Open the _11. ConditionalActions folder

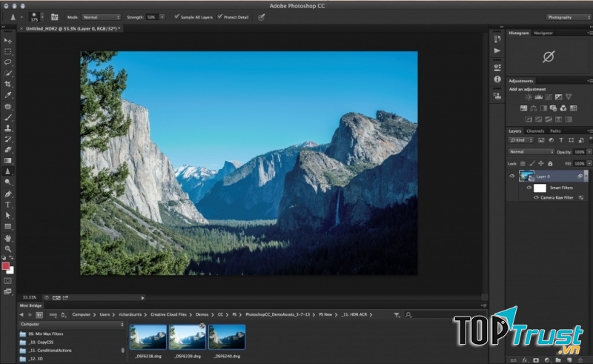[x=50, y=351]
